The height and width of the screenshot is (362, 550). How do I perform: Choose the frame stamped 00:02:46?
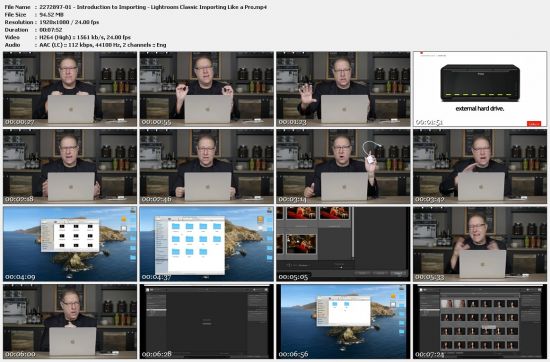point(207,167)
